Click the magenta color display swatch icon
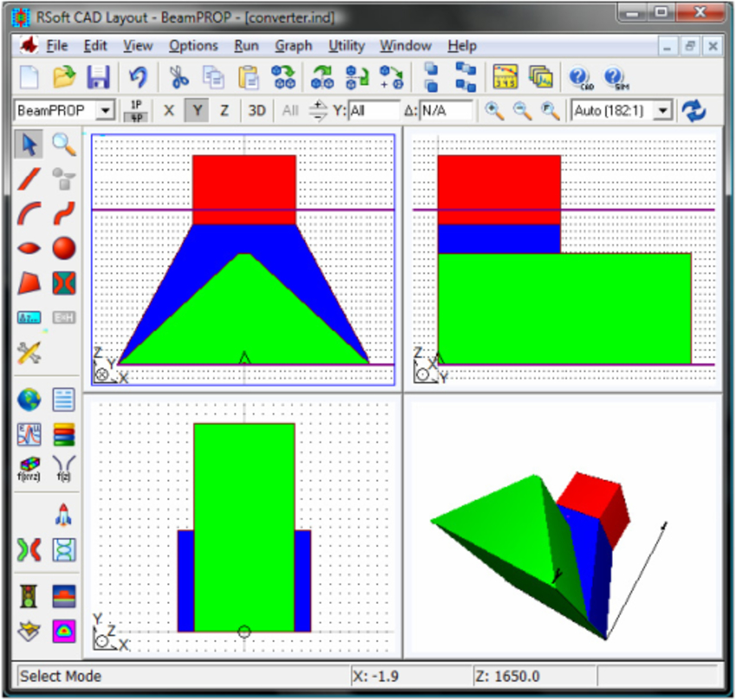The width and height of the screenshot is (736, 700). click(x=63, y=633)
